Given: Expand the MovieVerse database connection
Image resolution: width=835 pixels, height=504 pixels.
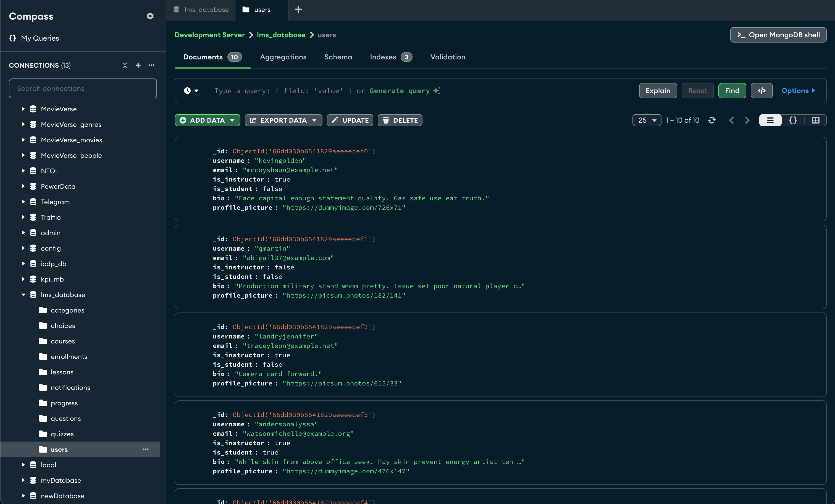Looking at the screenshot, I should [x=23, y=109].
